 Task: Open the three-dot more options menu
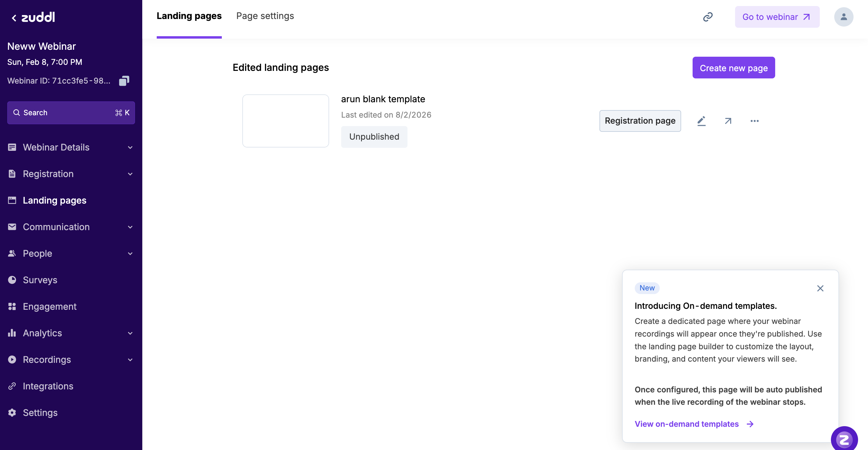click(x=754, y=121)
